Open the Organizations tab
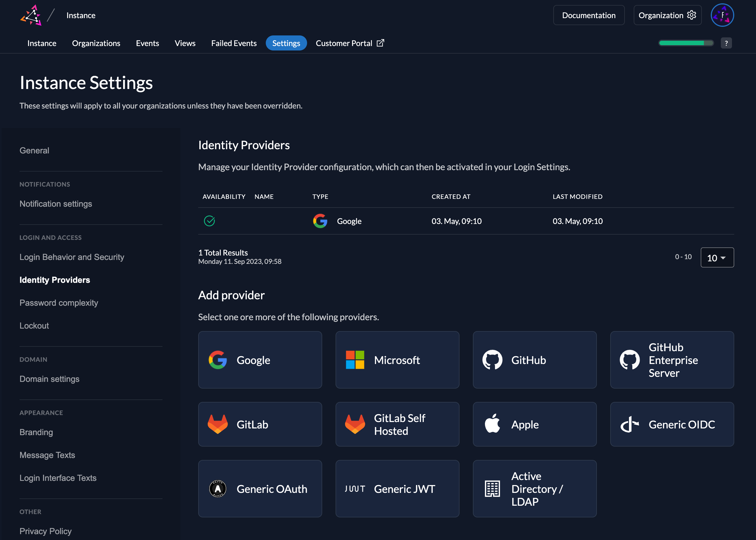The height and width of the screenshot is (540, 756). 96,43
